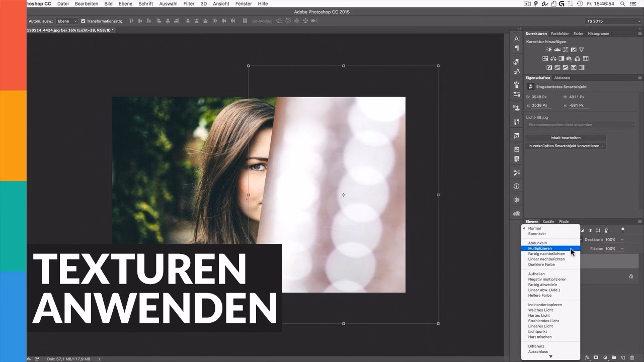Image resolution: width=644 pixels, height=362 pixels.
Task: Add a Levels adjustment from the Korrekturen panel
Action: [x=557, y=49]
